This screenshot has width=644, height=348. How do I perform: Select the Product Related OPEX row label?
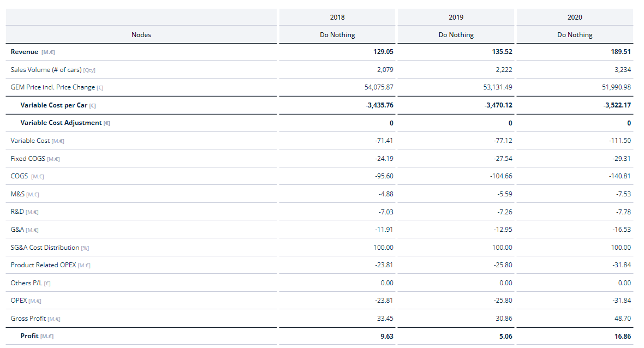[x=44, y=265]
